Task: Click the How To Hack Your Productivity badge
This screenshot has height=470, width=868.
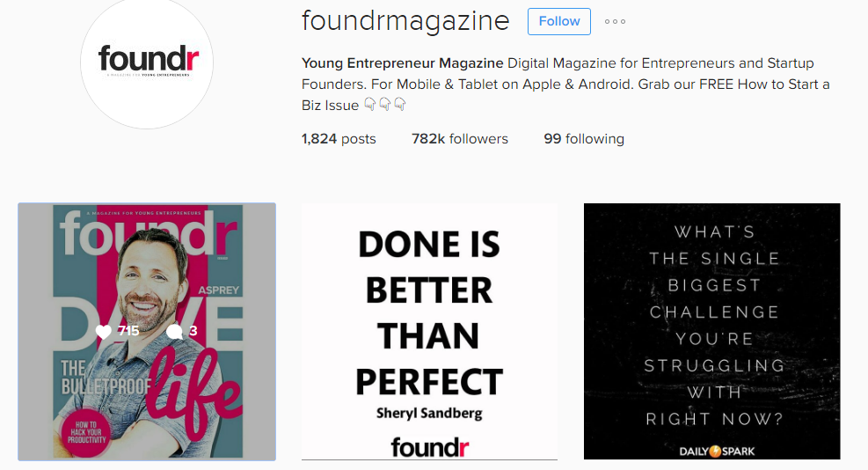Action: click(x=86, y=432)
